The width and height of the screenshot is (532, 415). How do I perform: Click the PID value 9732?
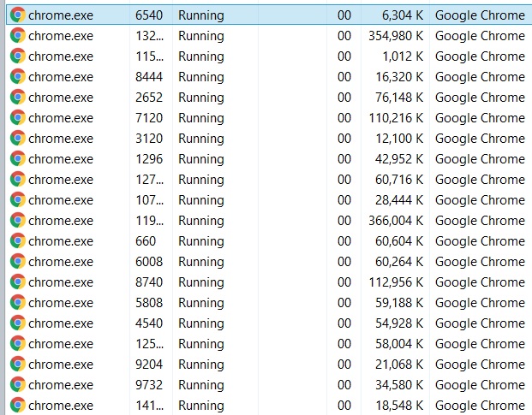click(x=149, y=384)
